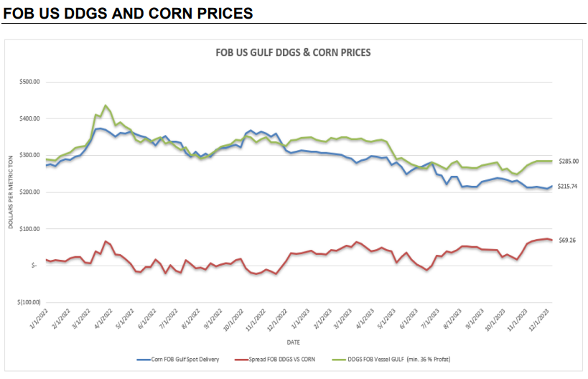Click the green DDGS FOB Vessel legend swatch
Screen dimensions: 588x379
(339, 360)
